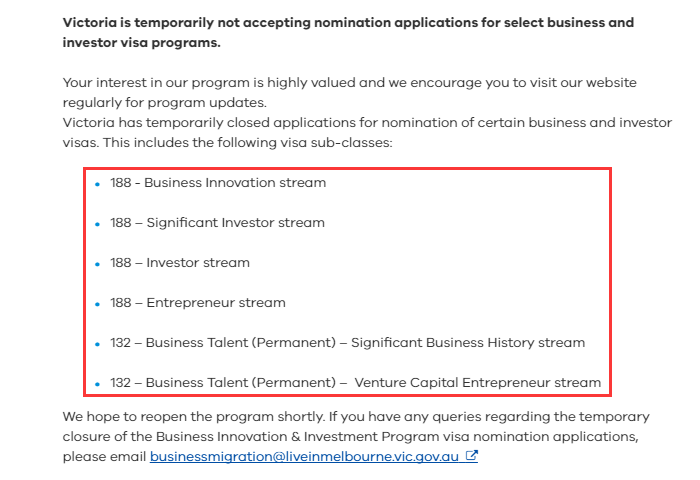Select the '188 - Business Innovation stream' item
The height and width of the screenshot is (480, 700).
(x=218, y=183)
